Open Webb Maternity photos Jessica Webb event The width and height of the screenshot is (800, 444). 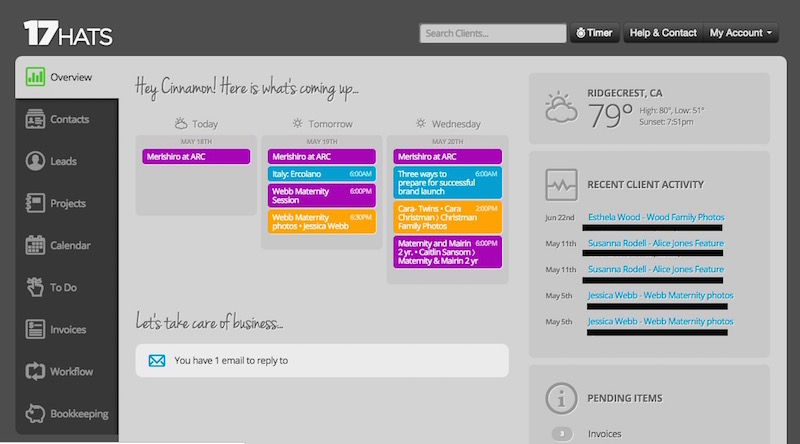pyautogui.click(x=322, y=221)
